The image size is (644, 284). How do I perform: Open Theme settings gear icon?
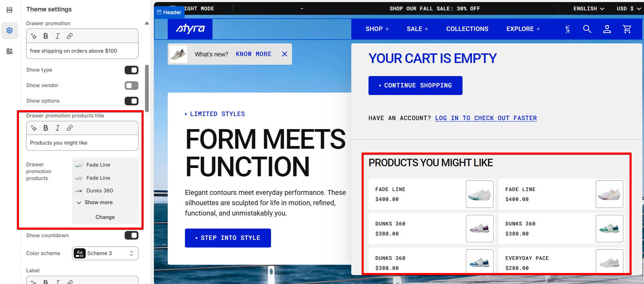[10, 31]
